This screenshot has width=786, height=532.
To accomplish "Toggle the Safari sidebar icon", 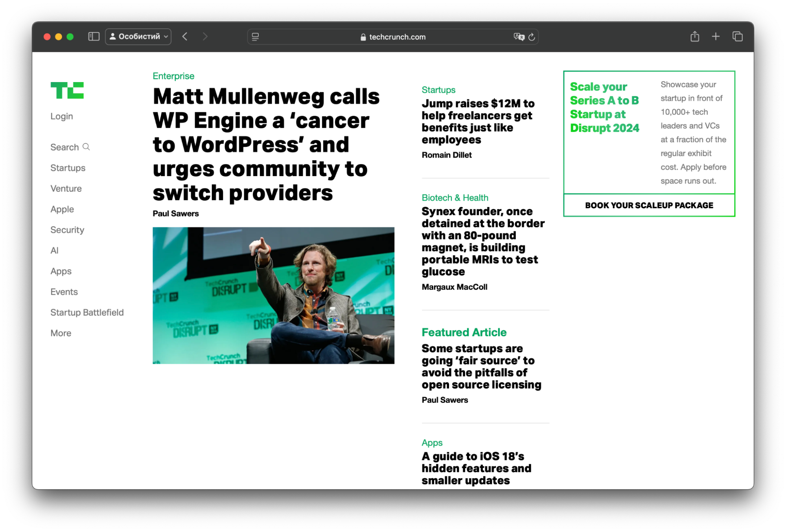I will [x=94, y=37].
